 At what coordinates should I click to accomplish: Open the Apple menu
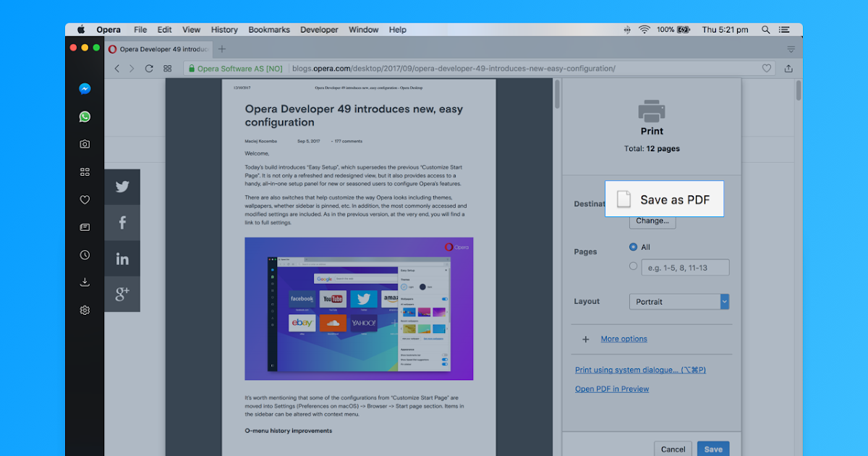click(x=81, y=30)
